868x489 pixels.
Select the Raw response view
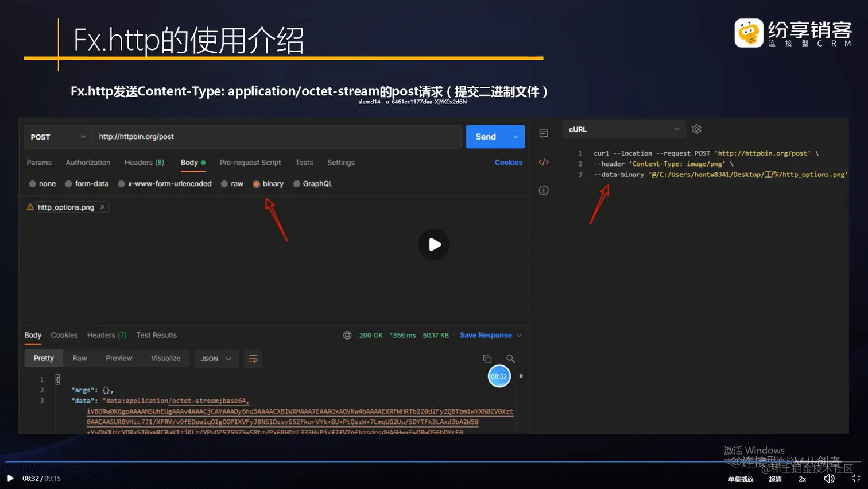(x=80, y=358)
